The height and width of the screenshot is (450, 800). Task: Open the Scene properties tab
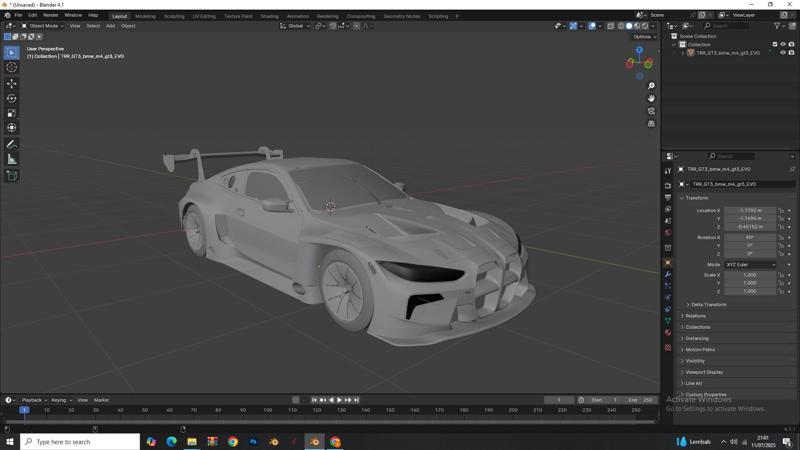668,221
